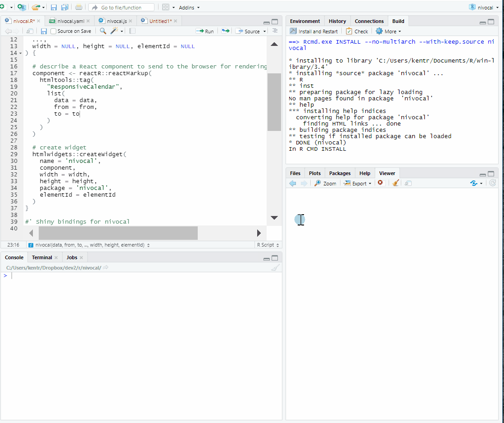Go back to previous source location
504x423 pixels.
coord(8,31)
